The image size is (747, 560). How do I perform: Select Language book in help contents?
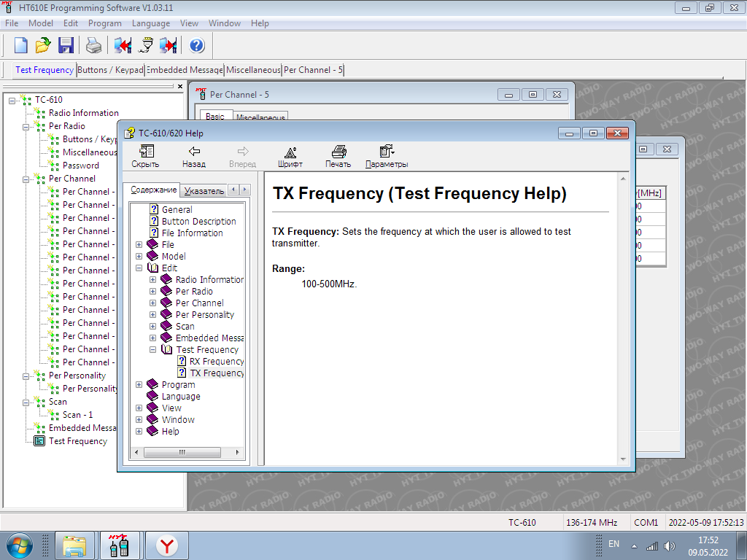(181, 396)
